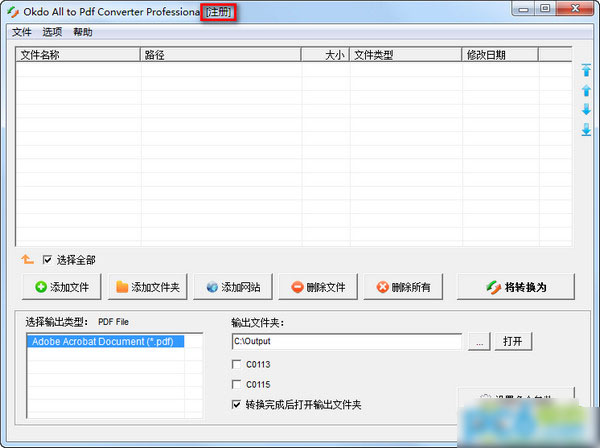Screen dimensions: 600x448
Task: Sort by 文件名称 column header
Action: (x=78, y=55)
